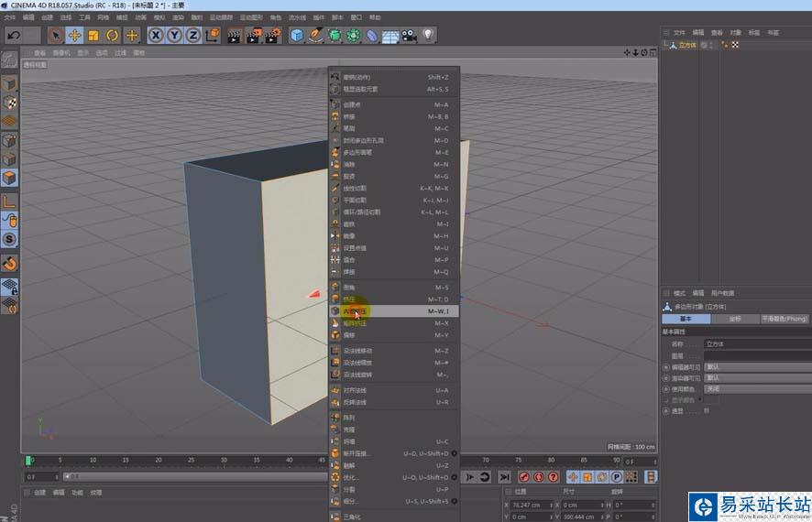Toggle the 透显 (X-Ray) checkbox
The width and height of the screenshot is (812, 522).
tap(707, 411)
